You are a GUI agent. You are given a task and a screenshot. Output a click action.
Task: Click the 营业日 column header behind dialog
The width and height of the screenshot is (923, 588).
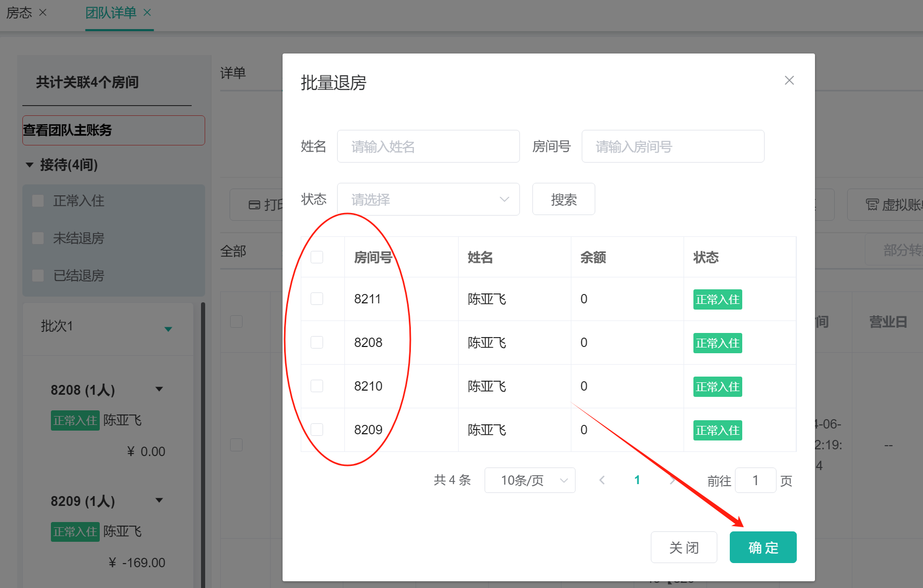[888, 322]
